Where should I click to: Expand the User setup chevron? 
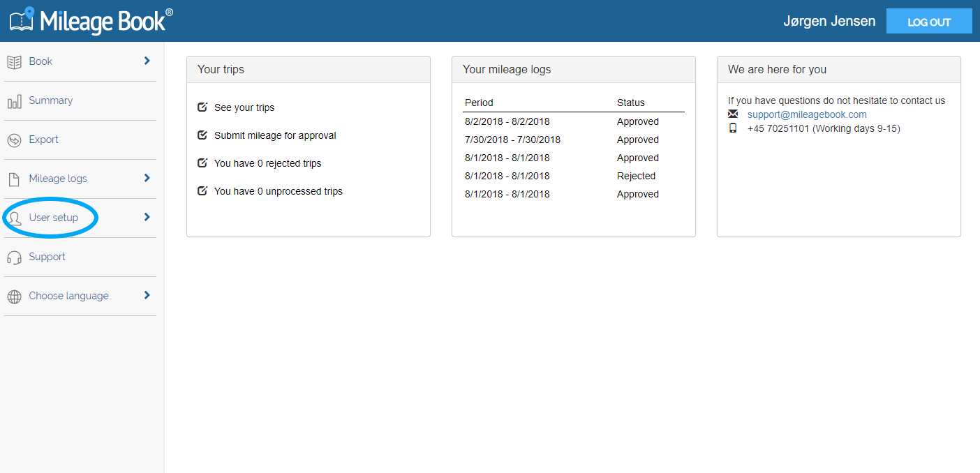click(147, 217)
